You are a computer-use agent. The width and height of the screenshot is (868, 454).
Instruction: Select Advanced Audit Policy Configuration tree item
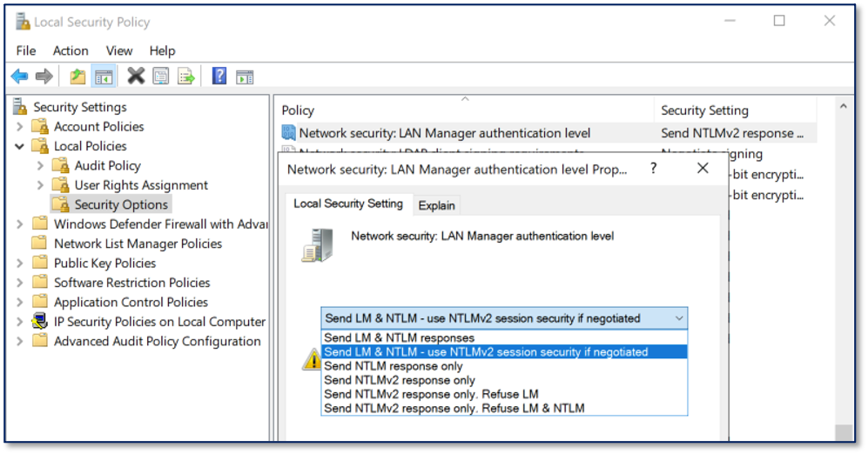[158, 341]
